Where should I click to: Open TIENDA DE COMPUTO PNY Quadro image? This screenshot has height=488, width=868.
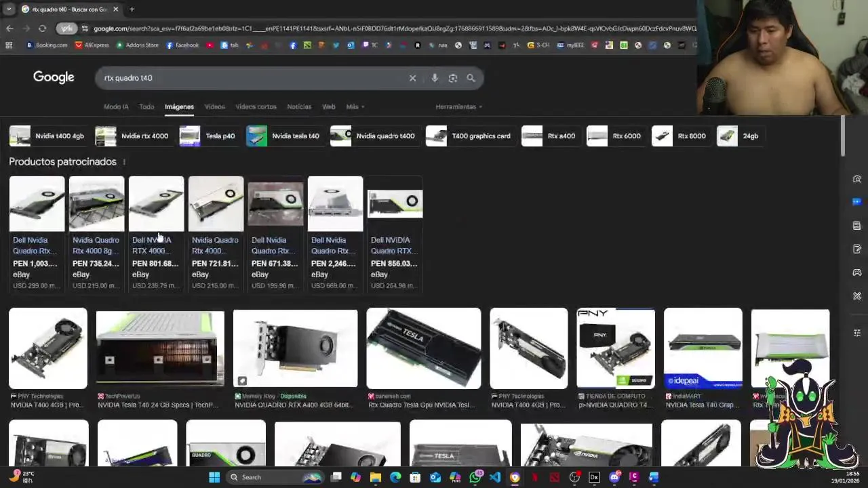(616, 349)
